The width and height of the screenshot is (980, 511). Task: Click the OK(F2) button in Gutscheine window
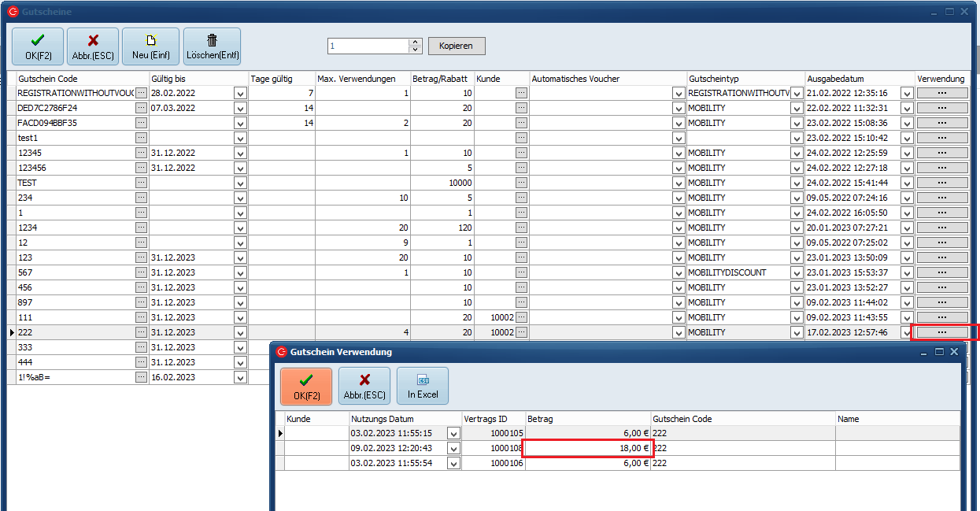(37, 46)
